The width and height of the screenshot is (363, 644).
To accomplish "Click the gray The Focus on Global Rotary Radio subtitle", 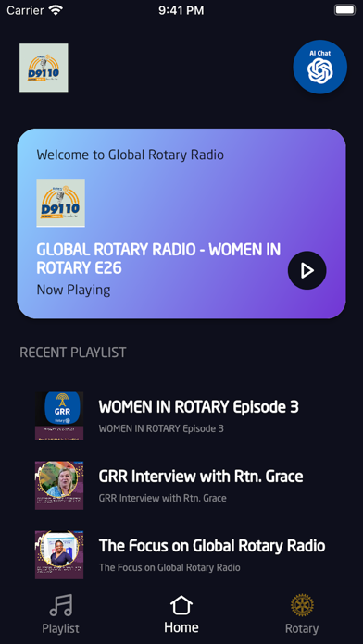I will point(169,567).
